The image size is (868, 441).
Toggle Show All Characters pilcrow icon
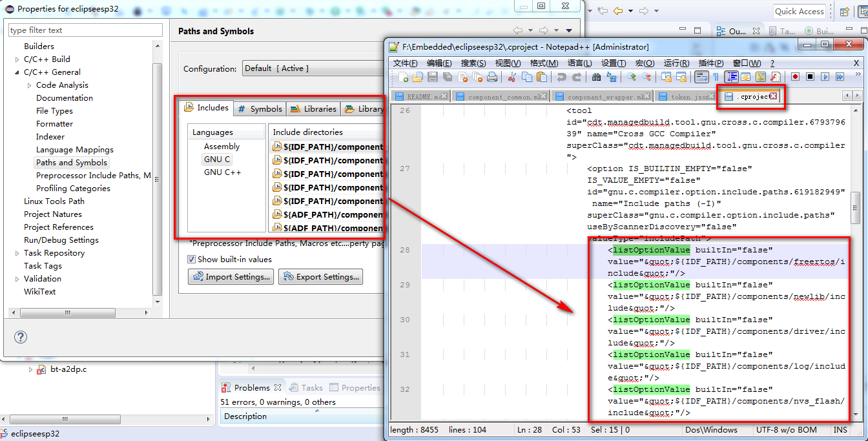click(716, 77)
